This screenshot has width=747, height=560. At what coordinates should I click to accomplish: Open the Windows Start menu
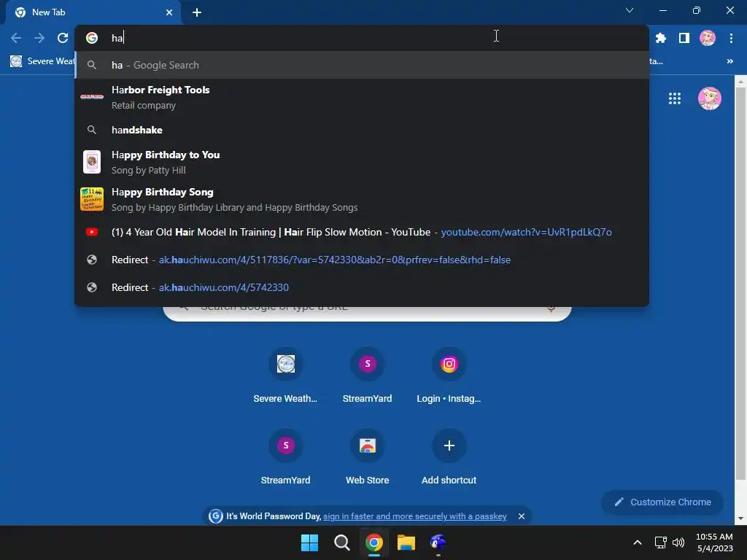309,542
